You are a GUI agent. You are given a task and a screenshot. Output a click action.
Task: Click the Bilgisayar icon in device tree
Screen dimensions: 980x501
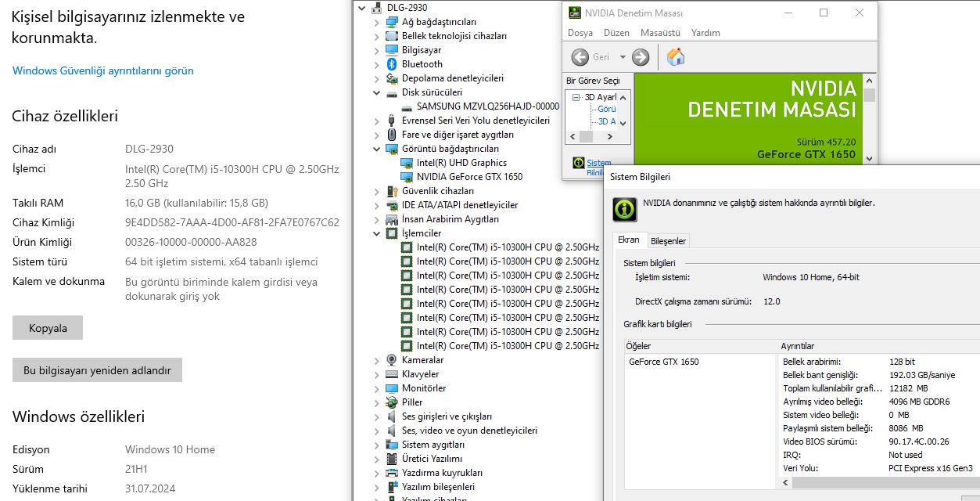click(392, 50)
